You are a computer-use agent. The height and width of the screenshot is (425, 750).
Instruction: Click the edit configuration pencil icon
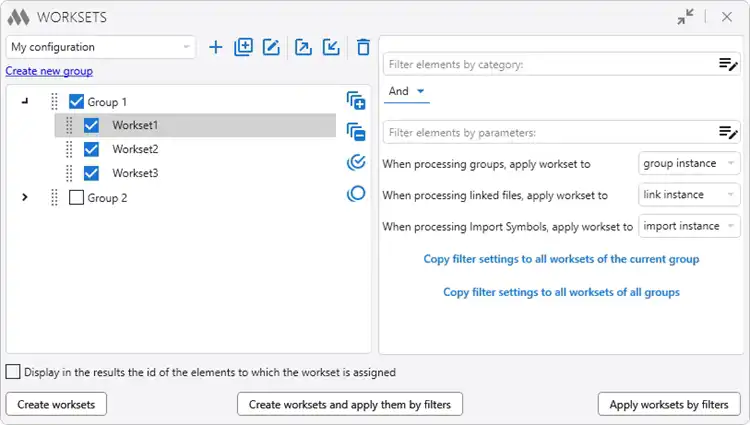coord(271,47)
